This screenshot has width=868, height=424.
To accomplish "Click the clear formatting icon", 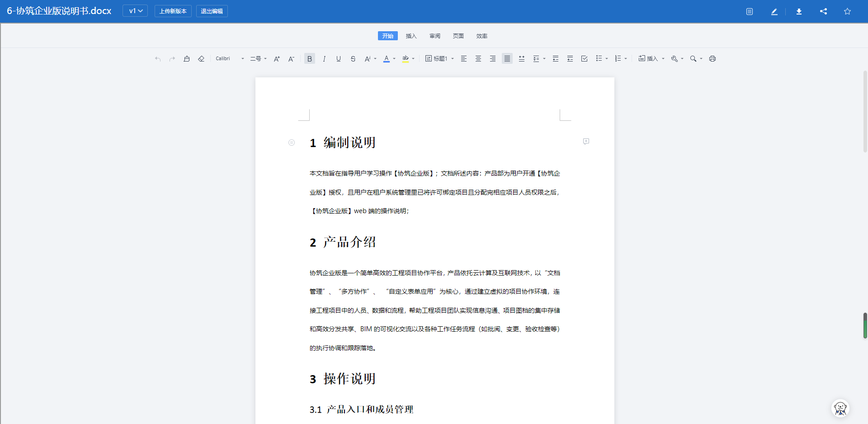I will (201, 58).
